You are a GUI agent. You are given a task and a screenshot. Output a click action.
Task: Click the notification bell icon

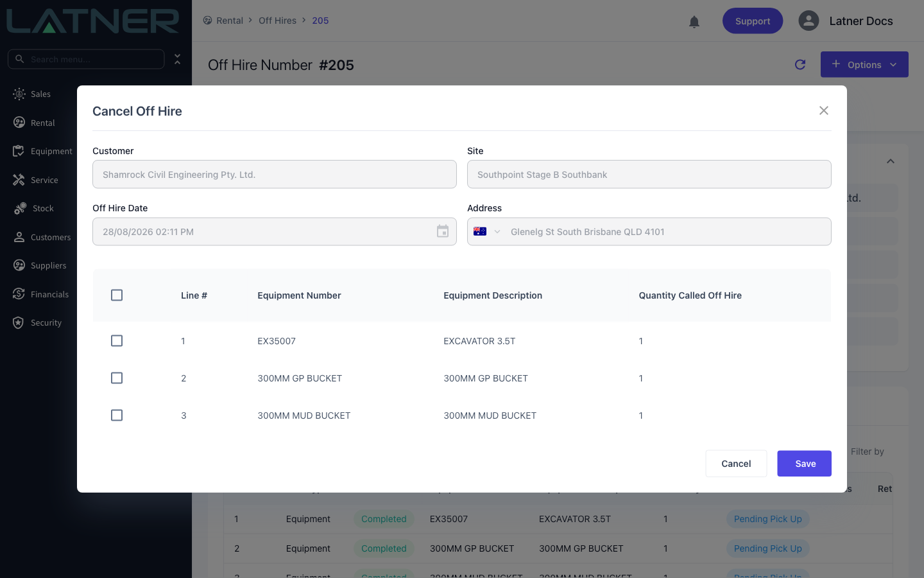pyautogui.click(x=694, y=22)
